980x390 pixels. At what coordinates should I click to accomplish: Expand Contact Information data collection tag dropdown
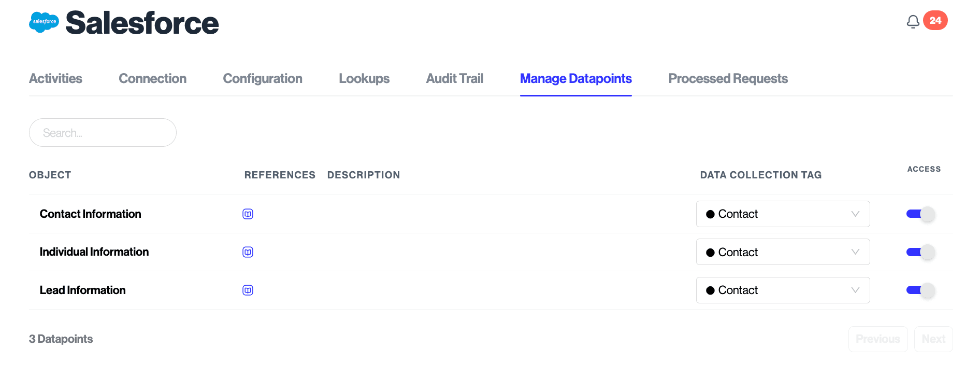coord(783,214)
